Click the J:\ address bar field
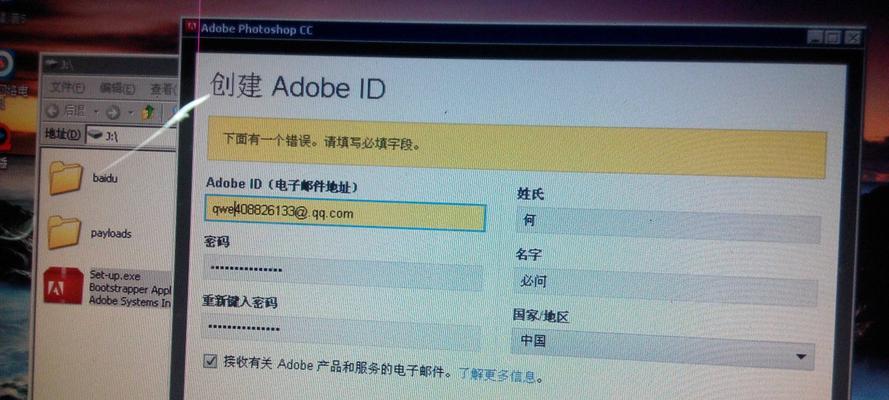The width and height of the screenshot is (889, 400). point(131,136)
